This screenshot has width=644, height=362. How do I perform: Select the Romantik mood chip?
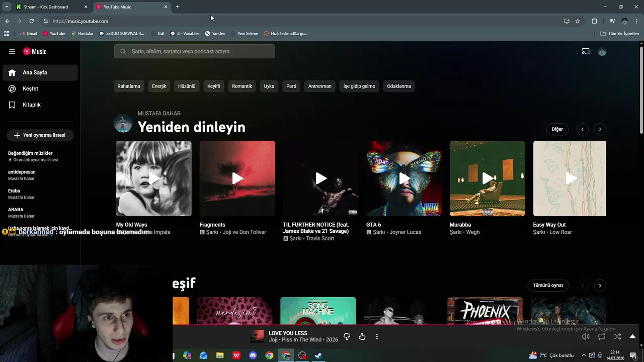pyautogui.click(x=242, y=86)
